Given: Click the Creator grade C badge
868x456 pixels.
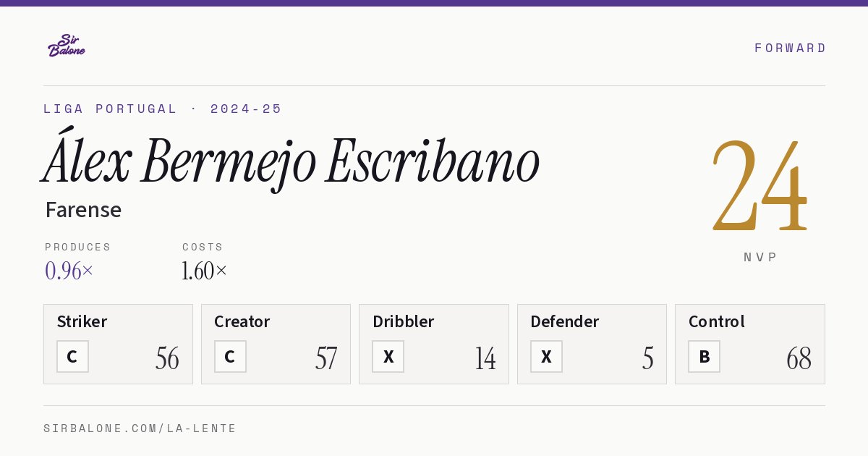Looking at the screenshot, I should click(230, 356).
